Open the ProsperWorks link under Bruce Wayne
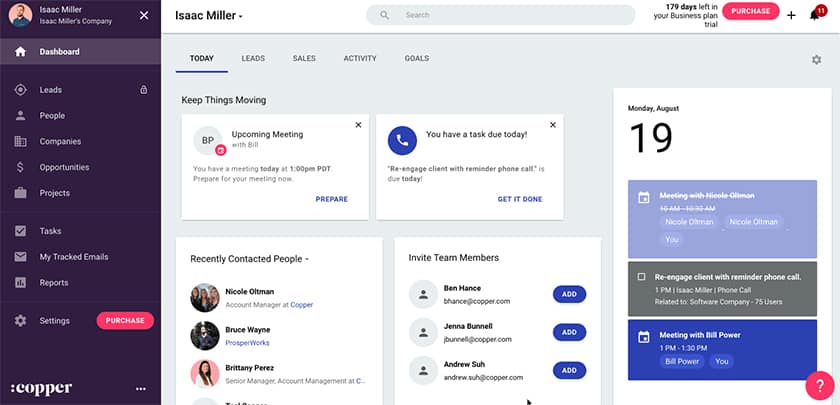 [x=248, y=343]
